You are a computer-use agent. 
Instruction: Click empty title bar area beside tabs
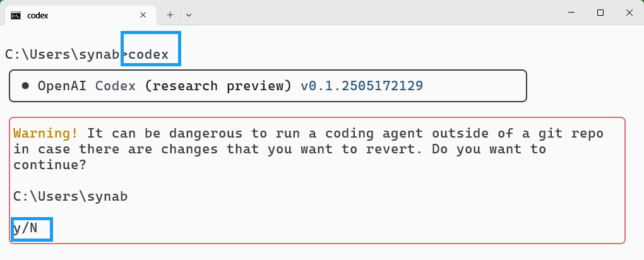[x=369, y=13]
